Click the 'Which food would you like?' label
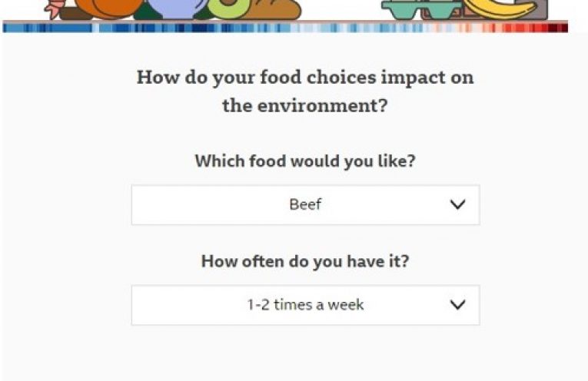This screenshot has width=588, height=381. coord(305,161)
